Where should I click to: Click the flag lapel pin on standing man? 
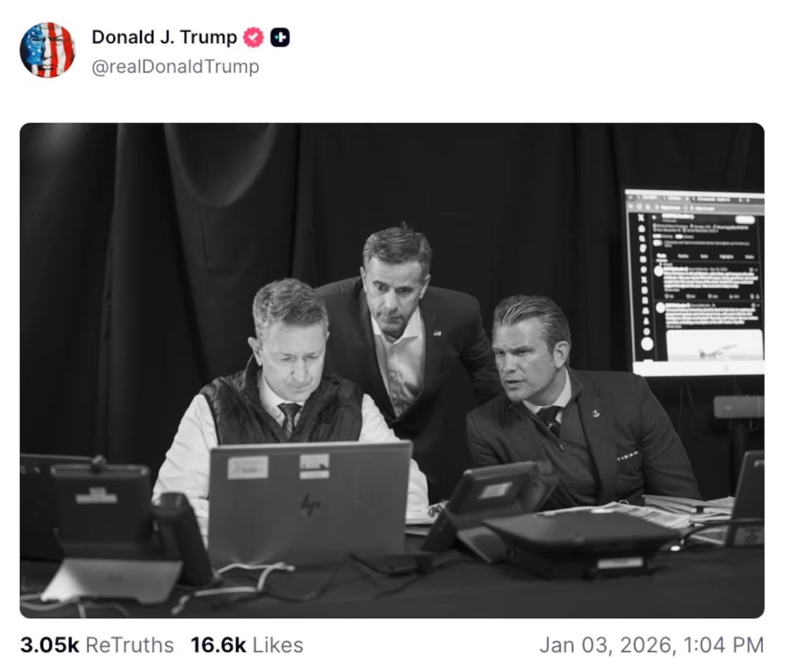pyautogui.click(x=437, y=333)
